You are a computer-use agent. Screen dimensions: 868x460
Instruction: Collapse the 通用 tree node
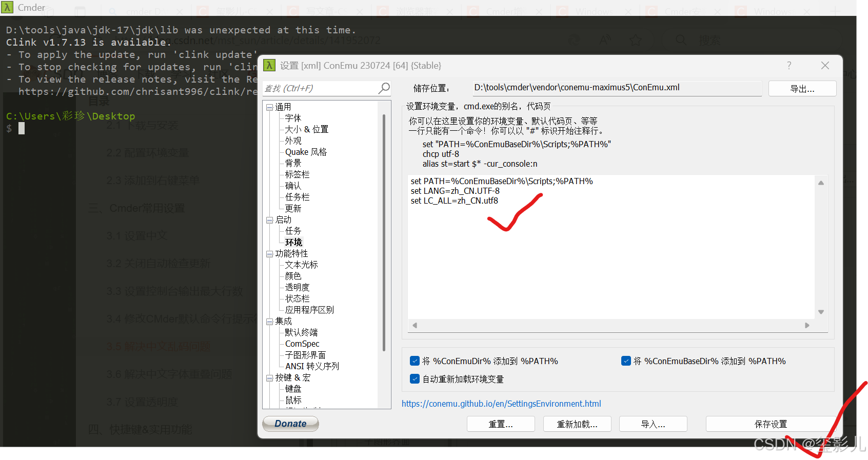[269, 107]
